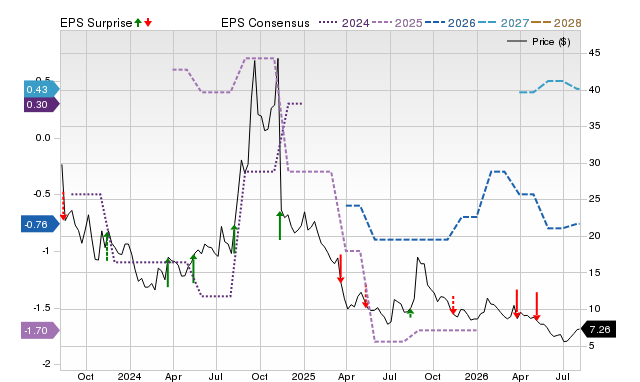The width and height of the screenshot is (640, 382).
Task: Click the EPS Consensus legend title
Action: [265, 23]
